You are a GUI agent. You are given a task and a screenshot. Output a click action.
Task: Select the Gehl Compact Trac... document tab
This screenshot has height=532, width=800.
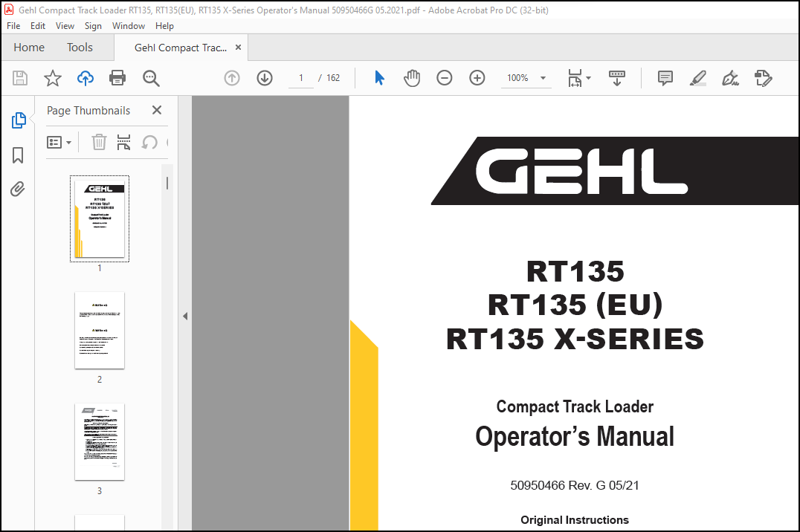[181, 48]
